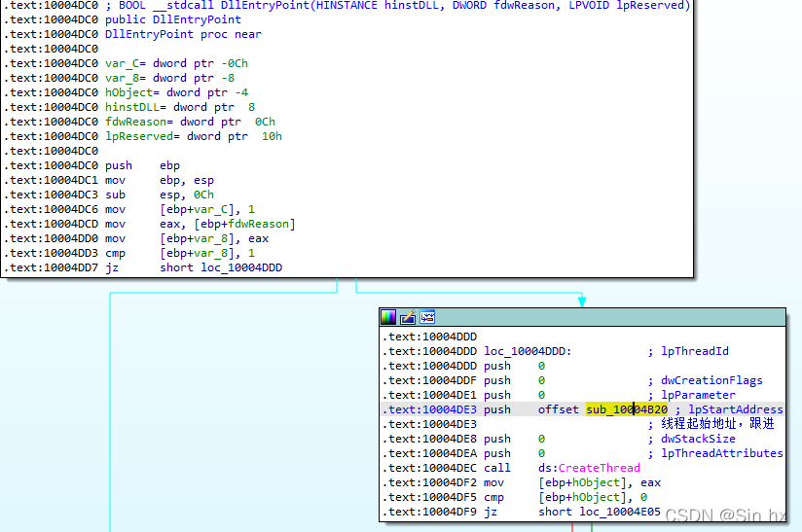The width and height of the screenshot is (802, 532).
Task: Click the edit node pencil icon
Action: point(408,317)
